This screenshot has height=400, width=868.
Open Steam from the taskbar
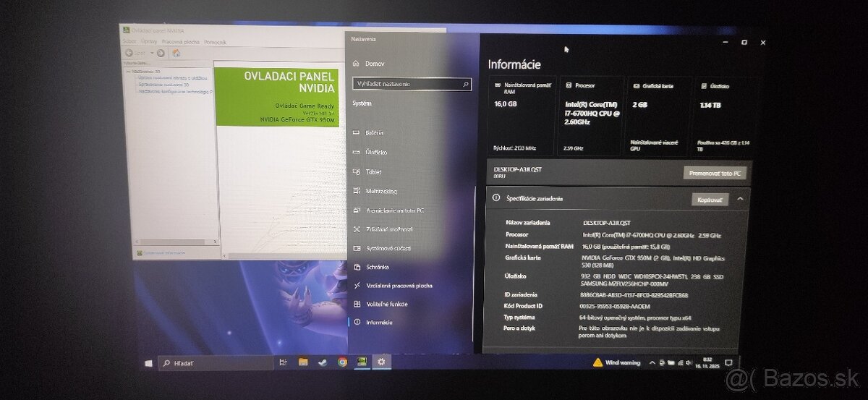(x=323, y=362)
